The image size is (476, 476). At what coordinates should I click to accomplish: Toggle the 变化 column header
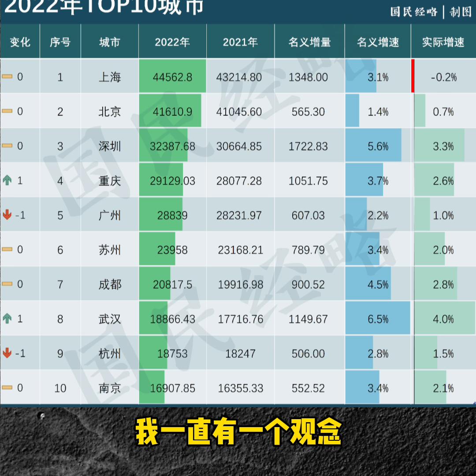(x=20, y=41)
